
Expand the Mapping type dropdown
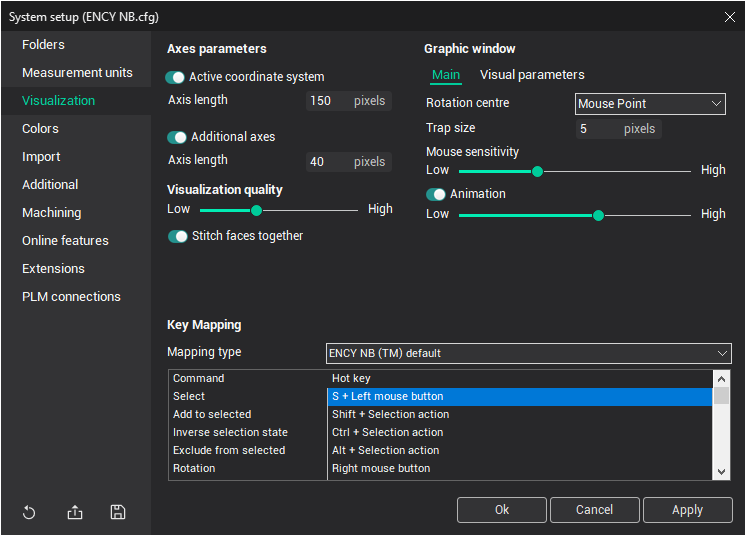pos(529,353)
